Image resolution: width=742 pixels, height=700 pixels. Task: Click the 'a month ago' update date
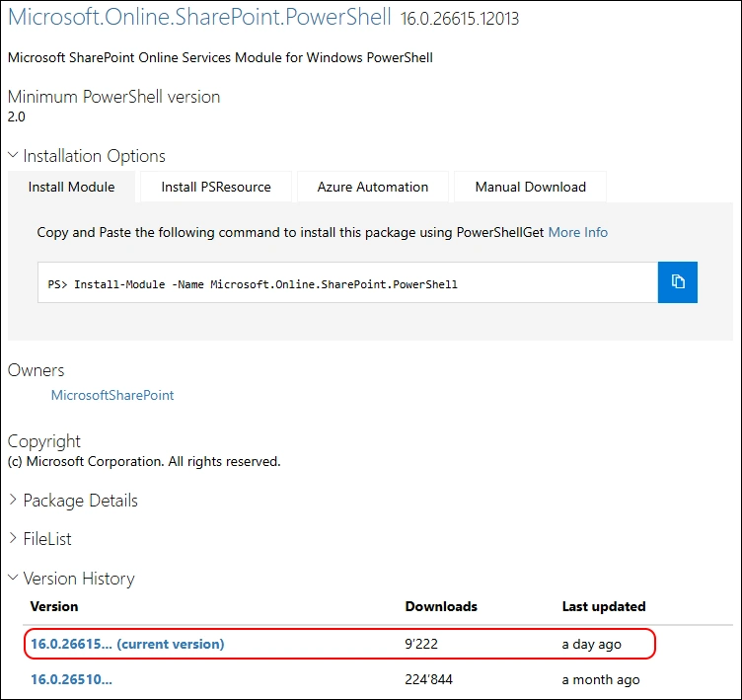pyautogui.click(x=601, y=679)
